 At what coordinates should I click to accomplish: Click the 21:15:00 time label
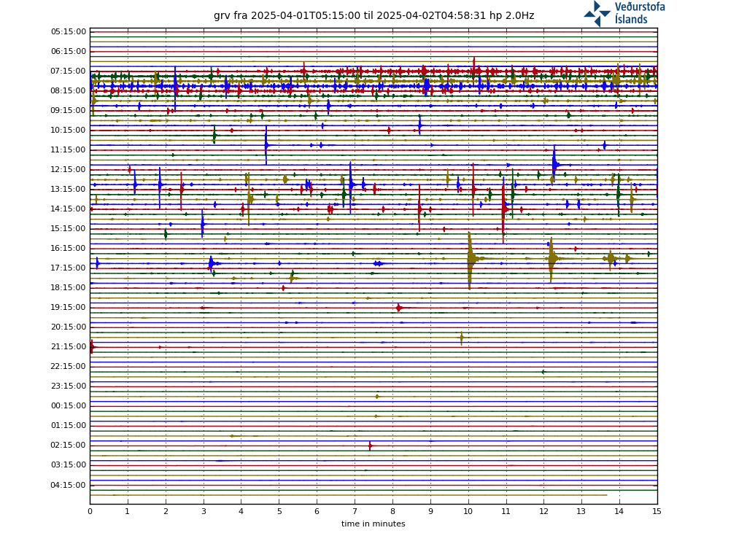pyautogui.click(x=69, y=346)
